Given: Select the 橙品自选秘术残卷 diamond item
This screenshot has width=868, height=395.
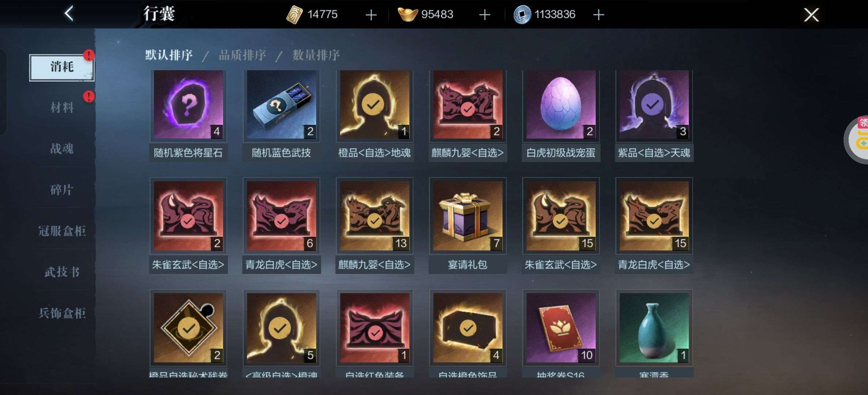Looking at the screenshot, I should click(x=188, y=328).
